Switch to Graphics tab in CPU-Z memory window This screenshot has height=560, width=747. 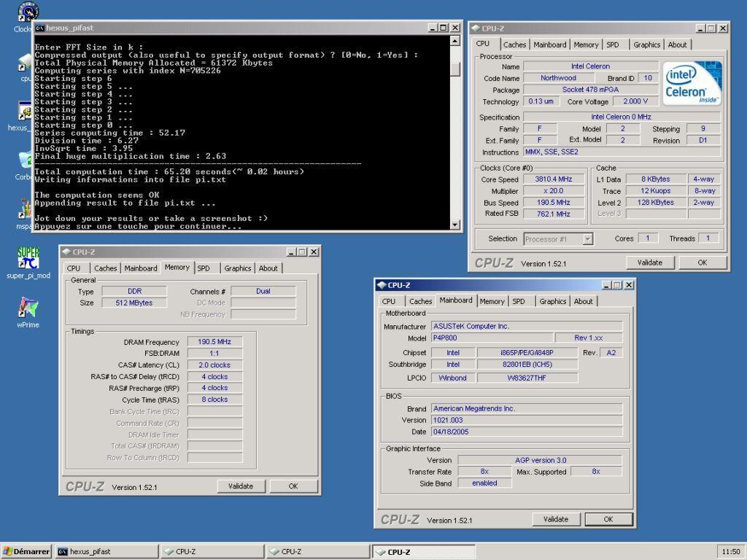(x=237, y=268)
